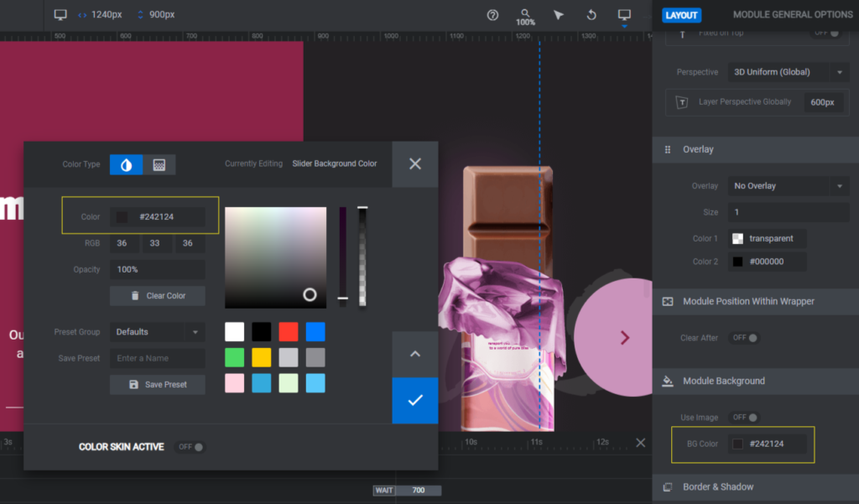This screenshot has height=504, width=859.
Task: Click the Enter a Name preset field
Action: coord(157,358)
